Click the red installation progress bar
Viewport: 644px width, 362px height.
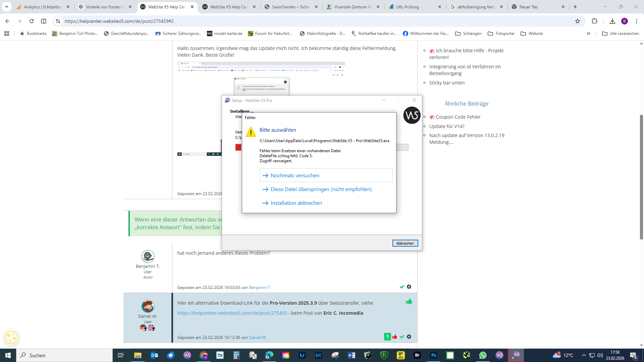coord(238,147)
